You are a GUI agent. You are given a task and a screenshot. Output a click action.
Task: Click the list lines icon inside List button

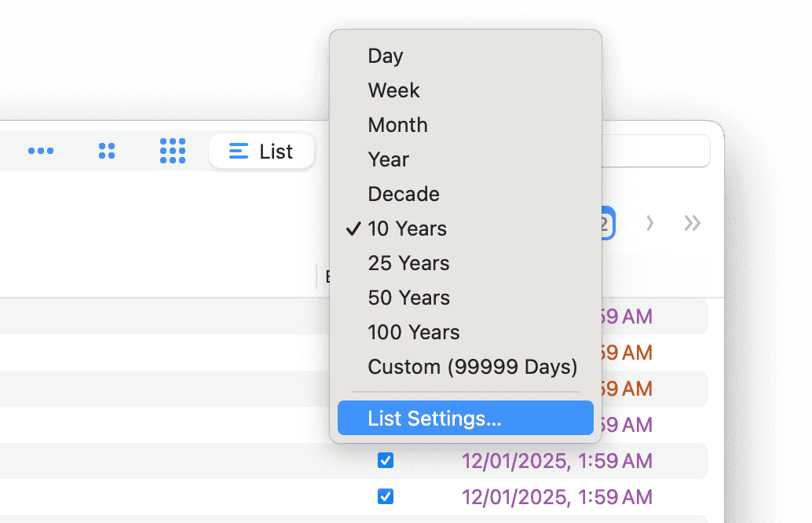[x=237, y=151]
